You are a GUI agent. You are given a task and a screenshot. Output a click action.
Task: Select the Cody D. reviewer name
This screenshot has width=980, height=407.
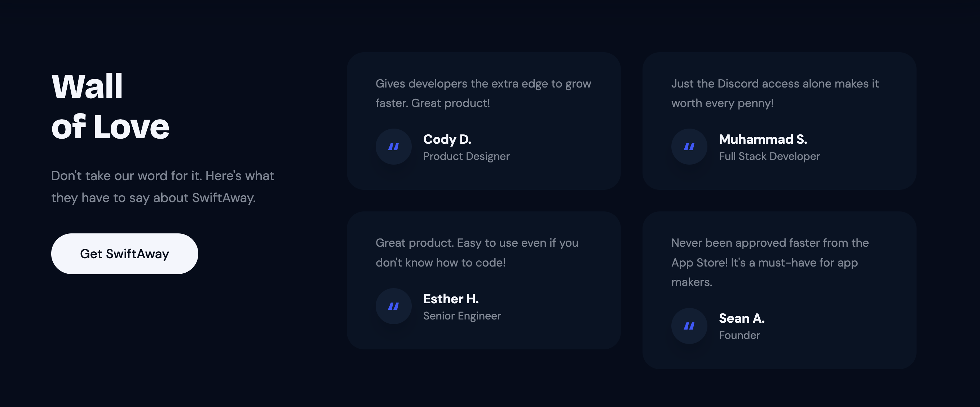click(447, 139)
